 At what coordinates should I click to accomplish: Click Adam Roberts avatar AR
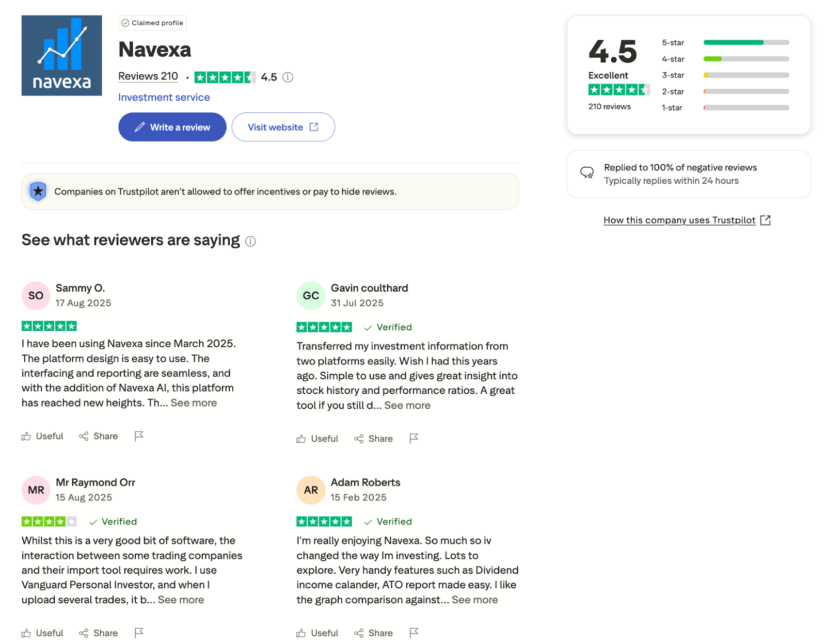point(311,490)
